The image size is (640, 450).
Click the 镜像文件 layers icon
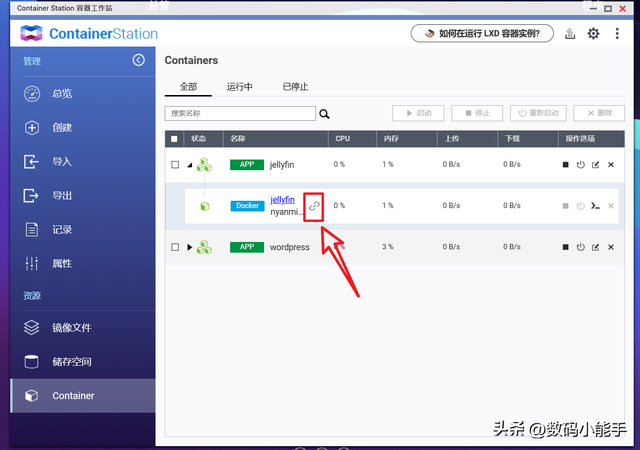31,327
